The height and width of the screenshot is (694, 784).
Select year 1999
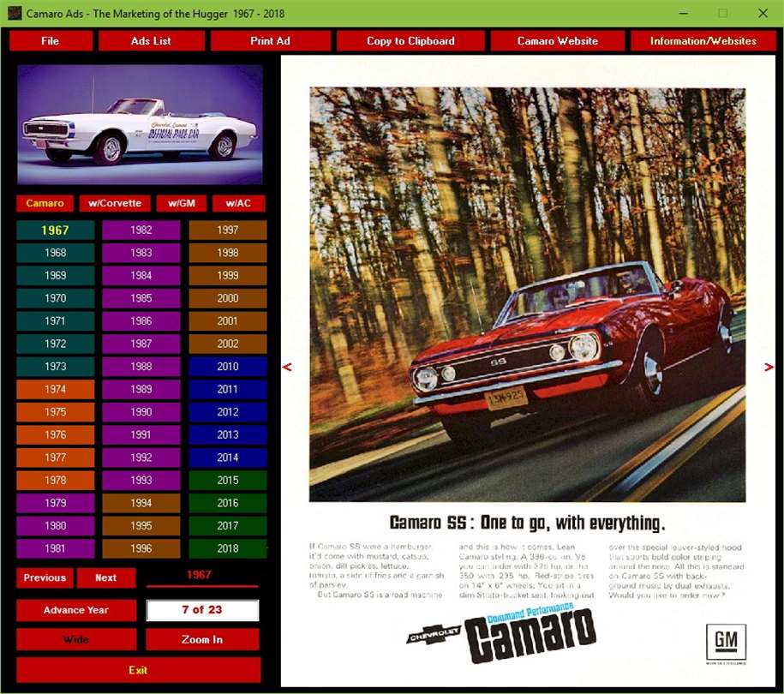(x=228, y=276)
